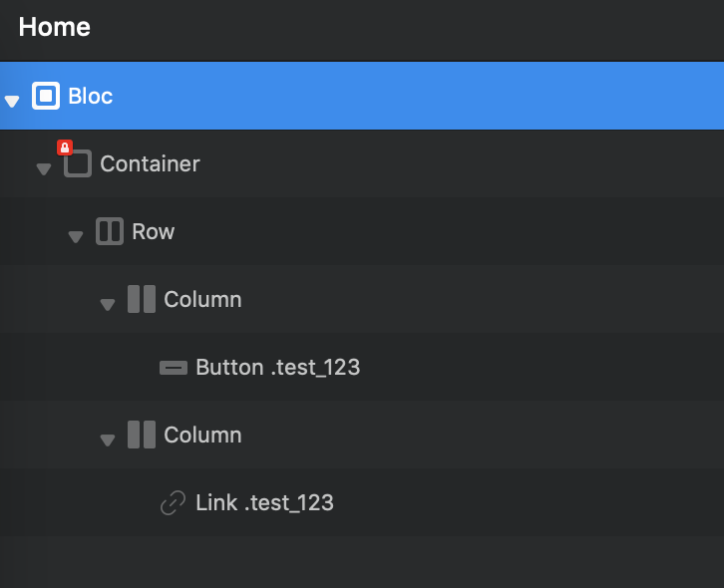Collapse the Row disclosure triangle
724x588 pixels.
[76, 236]
